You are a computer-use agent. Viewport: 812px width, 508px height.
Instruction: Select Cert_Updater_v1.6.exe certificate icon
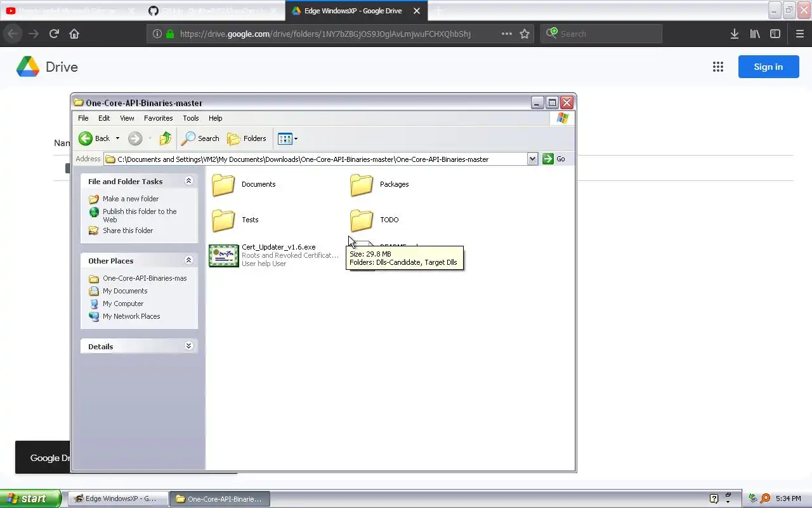tap(224, 255)
